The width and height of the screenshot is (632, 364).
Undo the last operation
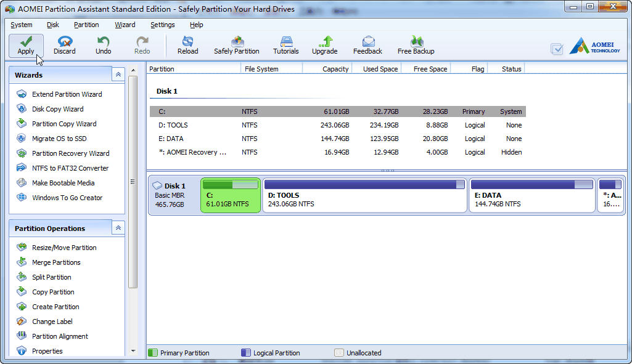click(103, 46)
